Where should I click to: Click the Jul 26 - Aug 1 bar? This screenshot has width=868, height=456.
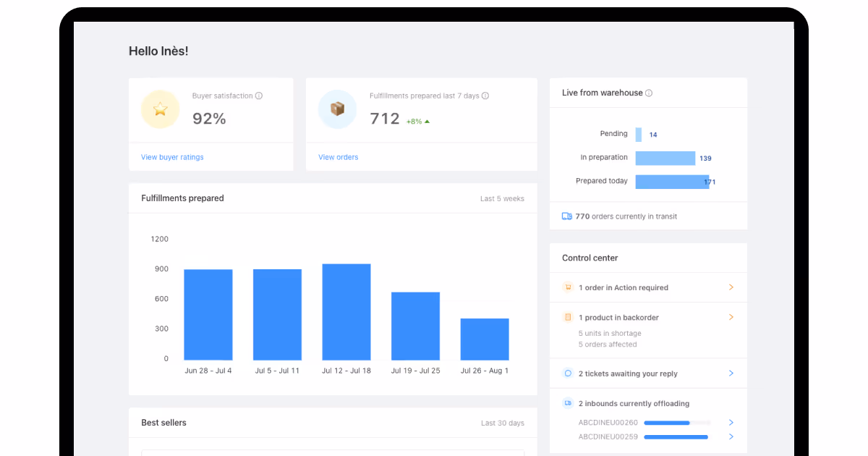[485, 339]
